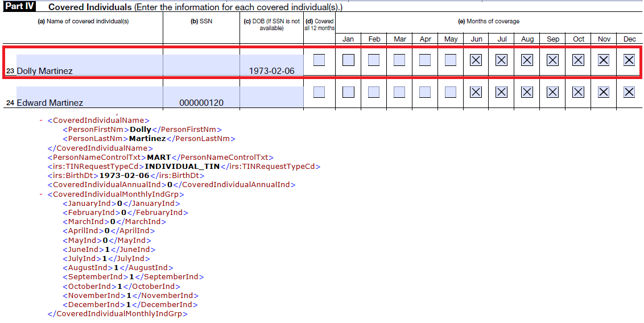Toggle Dolly Martinez's Dec coverage checkbox
The image size is (644, 323).
tap(629, 60)
